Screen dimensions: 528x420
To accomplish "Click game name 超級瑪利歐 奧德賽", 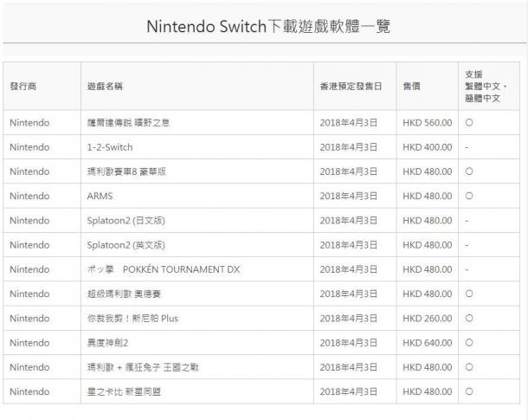I will coord(125,294).
